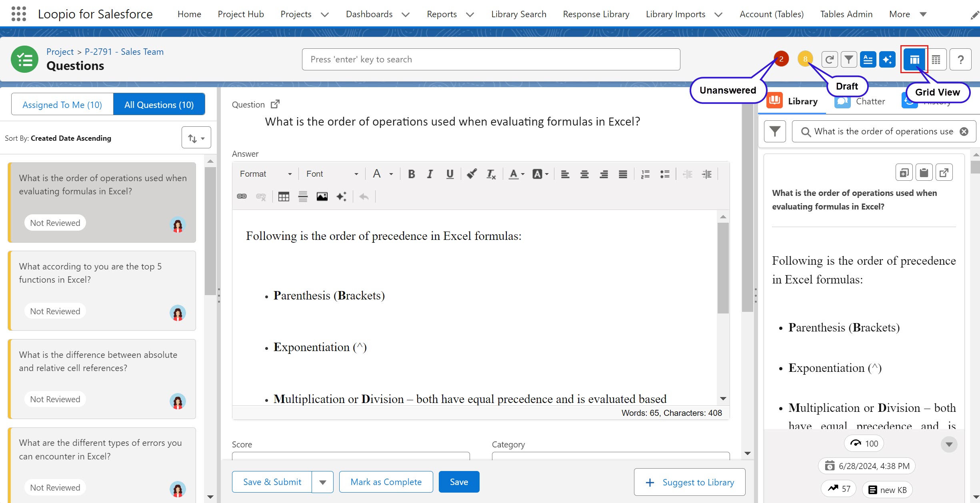Screen dimensions: 980x503
Task: Toggle Underline formatting
Action: click(450, 174)
